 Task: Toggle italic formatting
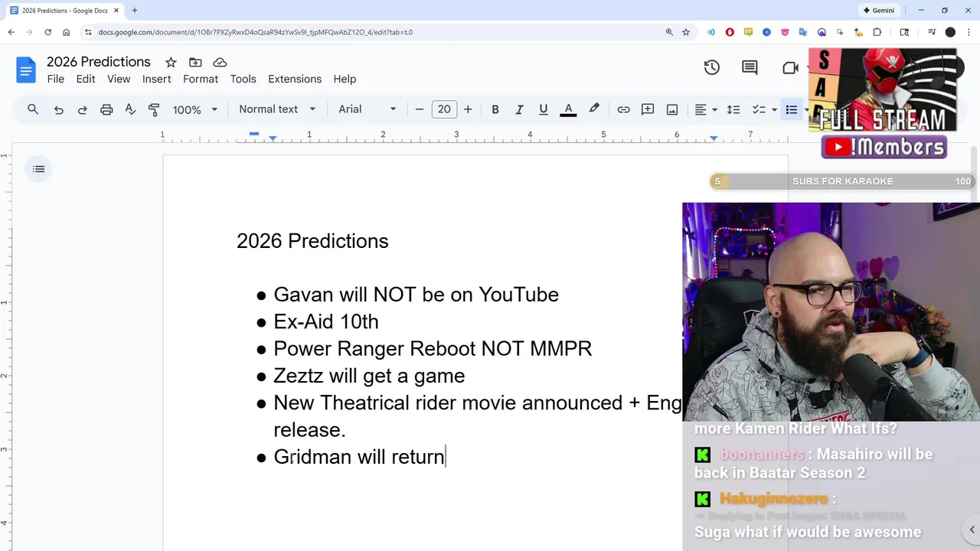(x=519, y=109)
